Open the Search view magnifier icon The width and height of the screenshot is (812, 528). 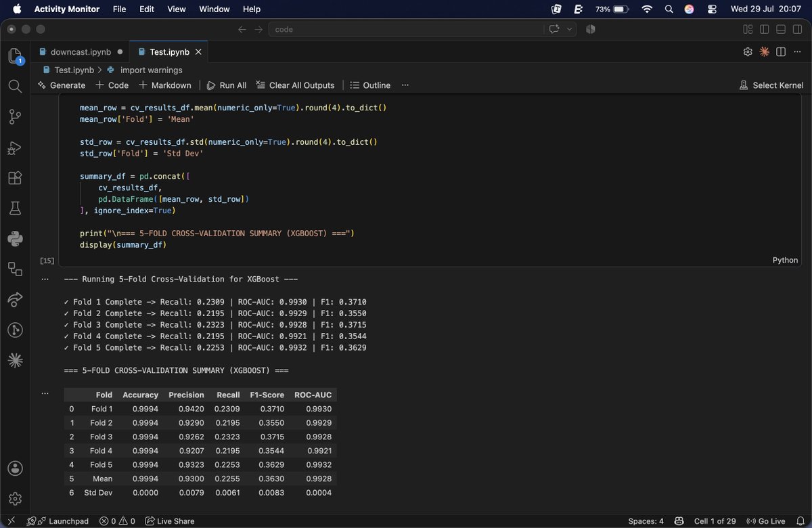[x=15, y=86]
